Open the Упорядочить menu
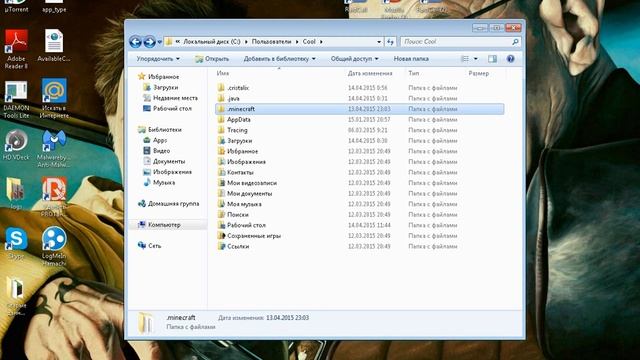 158,59
